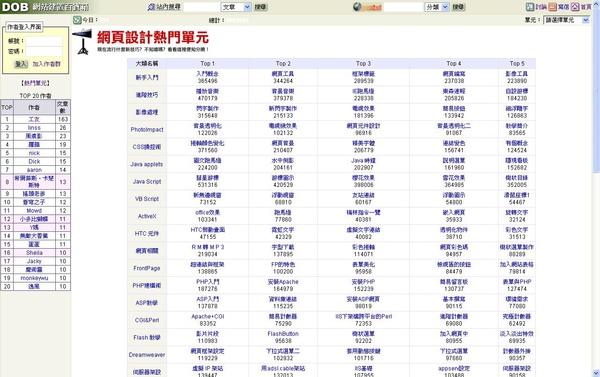Open the 熱門單元 link in sidebar
600x377 pixels.
[35, 83]
